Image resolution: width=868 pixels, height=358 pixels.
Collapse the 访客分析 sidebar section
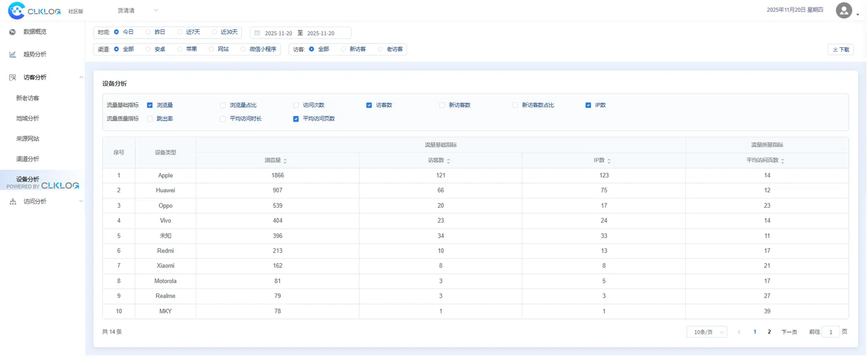point(81,78)
